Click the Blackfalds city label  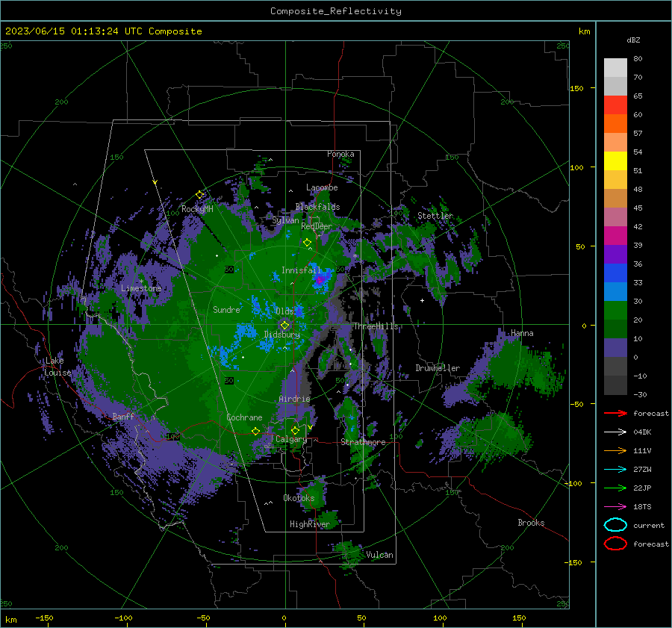(x=317, y=207)
